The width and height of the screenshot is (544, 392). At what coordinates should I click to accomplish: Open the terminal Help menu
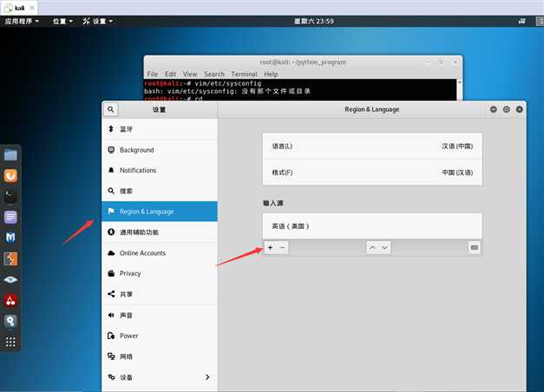pos(271,74)
